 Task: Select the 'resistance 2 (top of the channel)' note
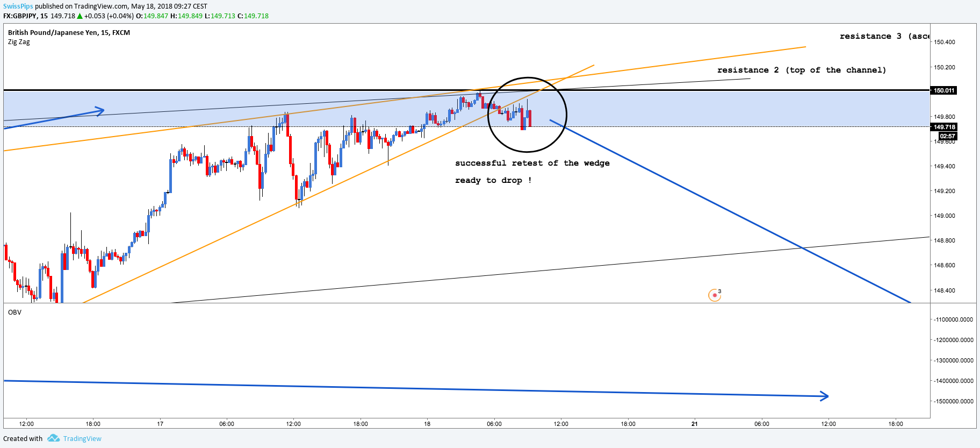[x=802, y=70]
